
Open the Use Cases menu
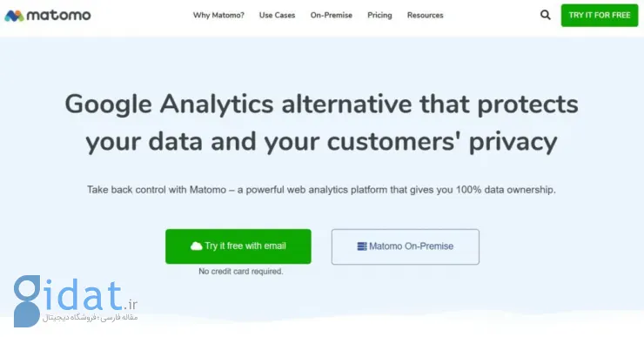tap(278, 15)
